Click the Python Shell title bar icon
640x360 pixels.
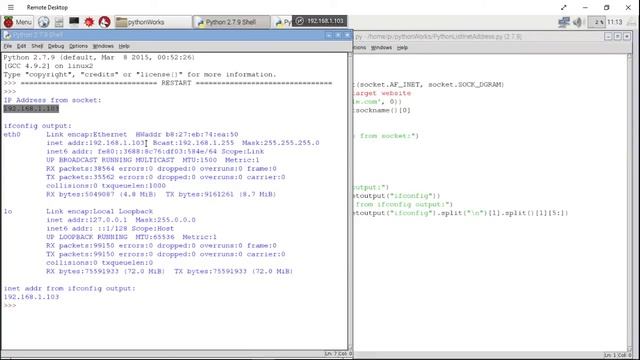pyautogui.click(x=7, y=36)
